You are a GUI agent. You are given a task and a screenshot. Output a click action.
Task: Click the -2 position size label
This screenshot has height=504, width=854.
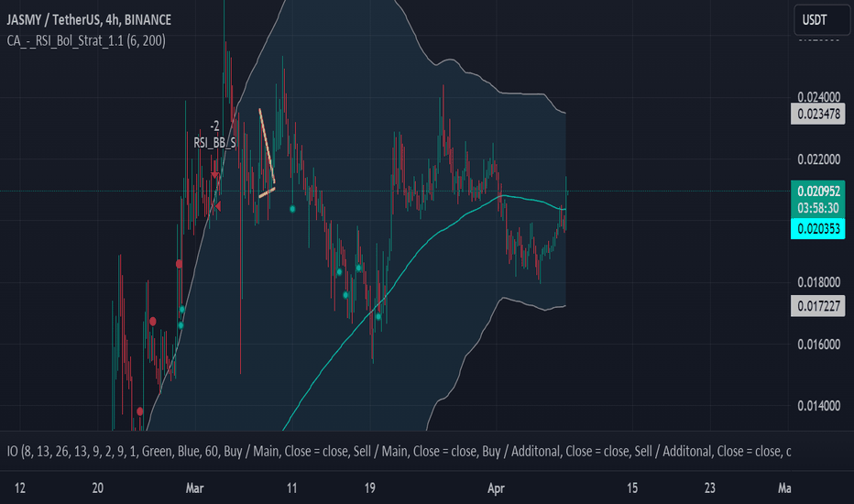coord(215,126)
